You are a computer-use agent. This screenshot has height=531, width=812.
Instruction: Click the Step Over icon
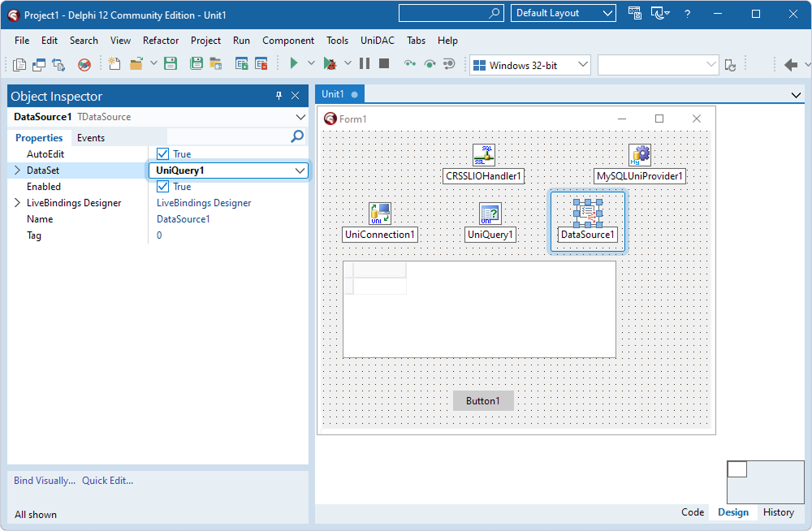430,63
